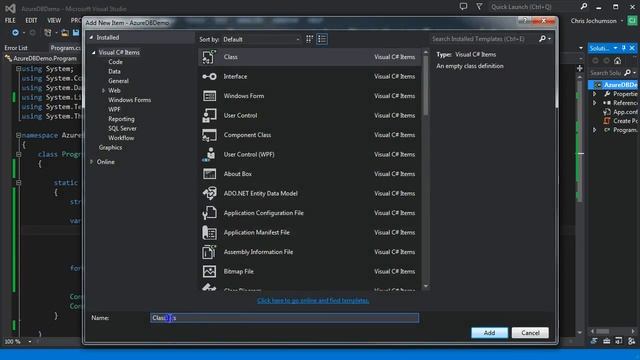Pick the Application Manifest File icon
640x360 pixels.
click(209, 232)
